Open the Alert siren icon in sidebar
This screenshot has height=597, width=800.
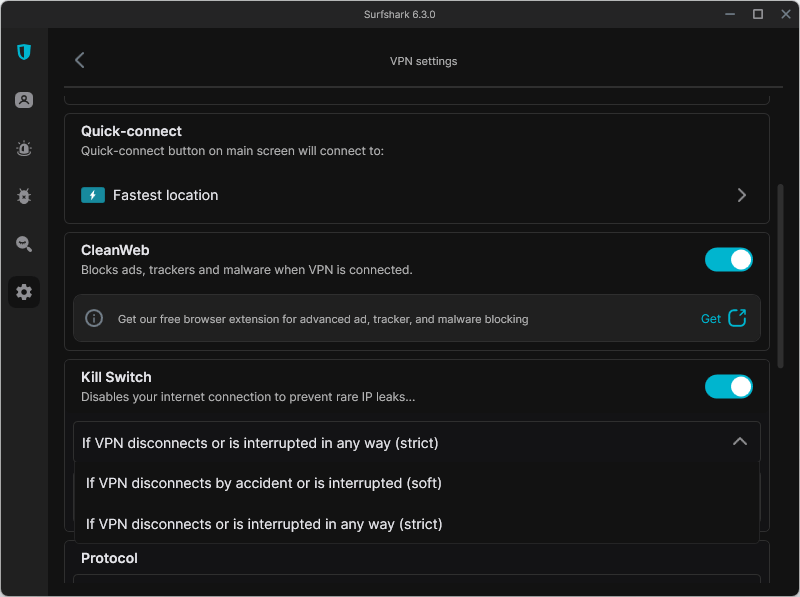pyautogui.click(x=24, y=148)
